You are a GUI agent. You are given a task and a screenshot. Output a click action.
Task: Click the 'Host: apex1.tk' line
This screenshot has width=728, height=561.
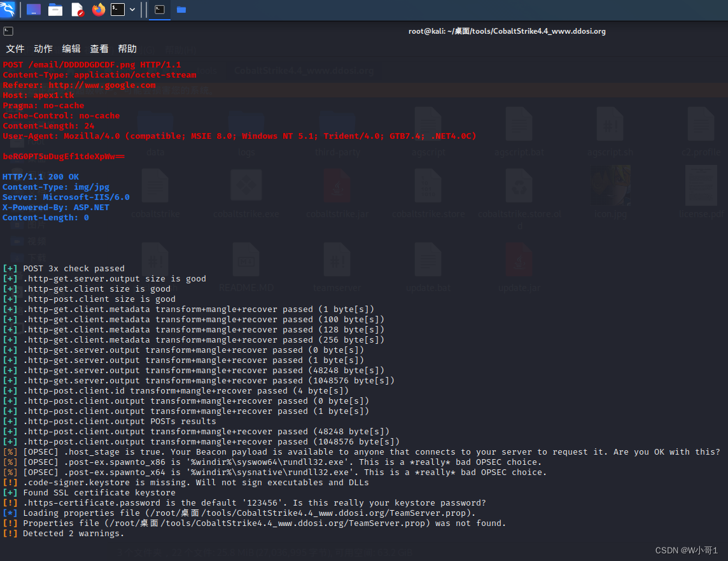coord(38,96)
